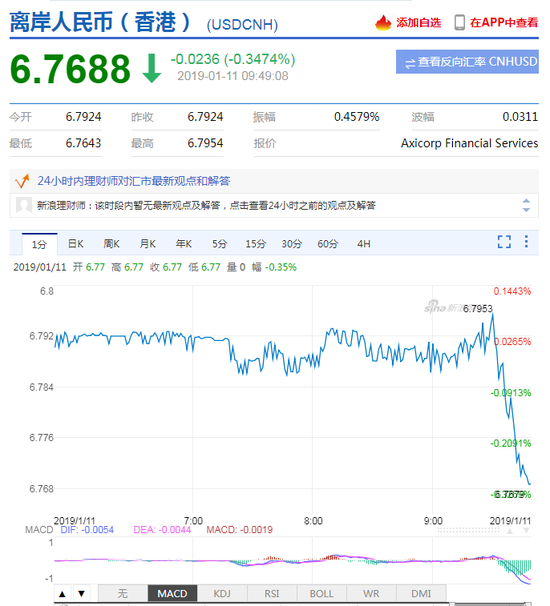
Task: Switch to the 月K chart tab
Action: pyautogui.click(x=147, y=244)
